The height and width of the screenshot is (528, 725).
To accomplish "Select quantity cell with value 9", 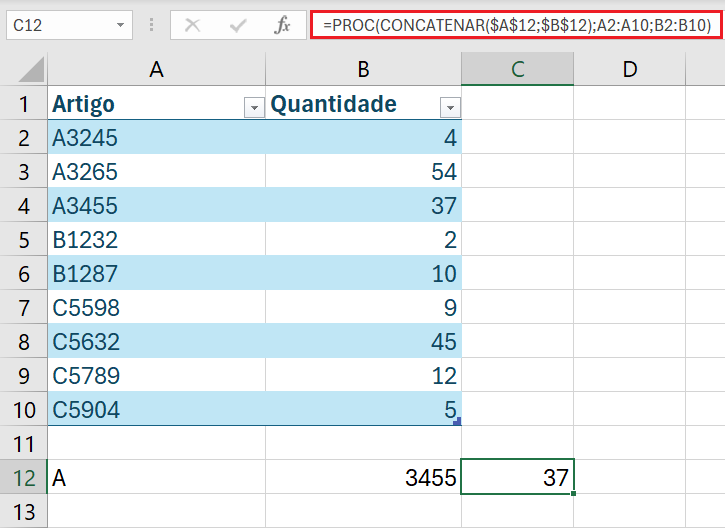I will (x=363, y=307).
